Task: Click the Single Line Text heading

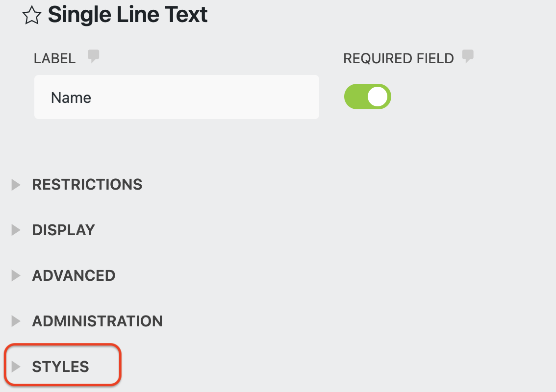Action: click(x=127, y=15)
